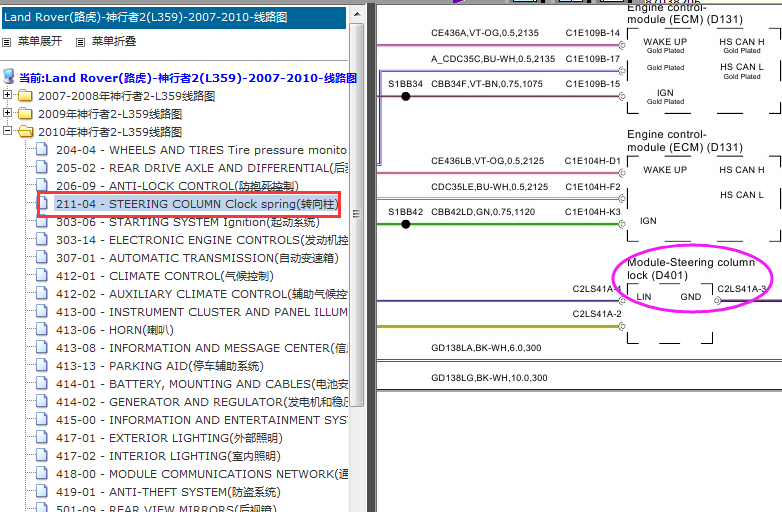782x512 pixels.
Task: Open 307-01 AUTOMATIC TRANSMISSION diagram
Action: coord(197,258)
